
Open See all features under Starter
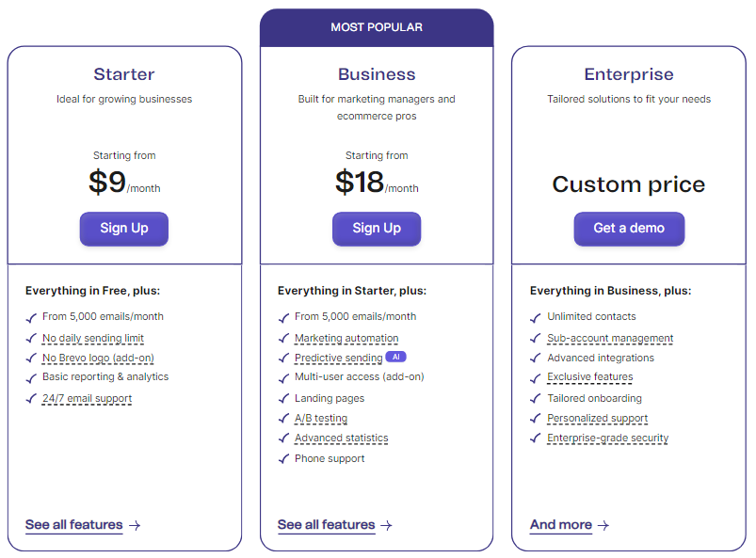[x=73, y=525]
